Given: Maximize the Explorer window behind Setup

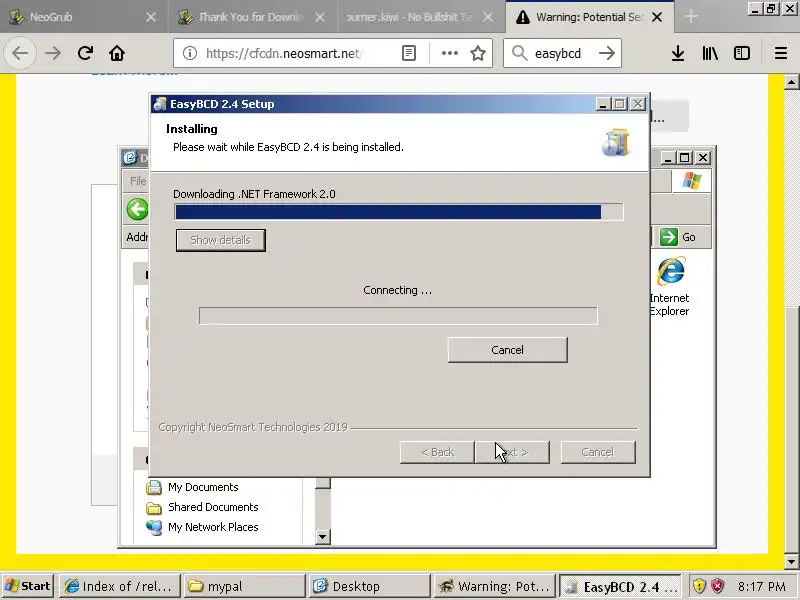Looking at the screenshot, I should click(685, 158).
